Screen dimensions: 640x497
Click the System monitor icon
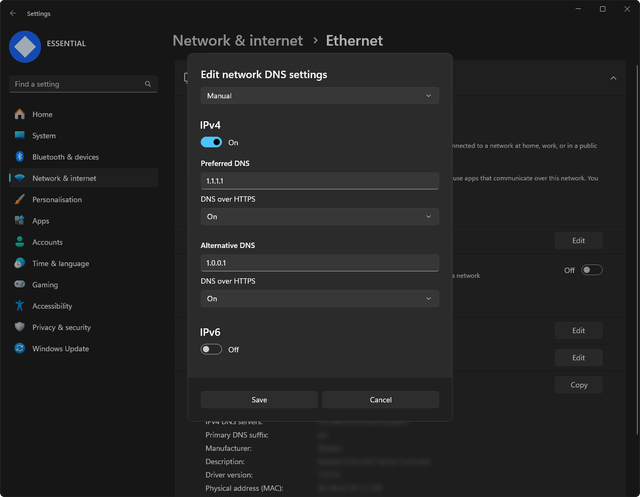pyautogui.click(x=19, y=135)
